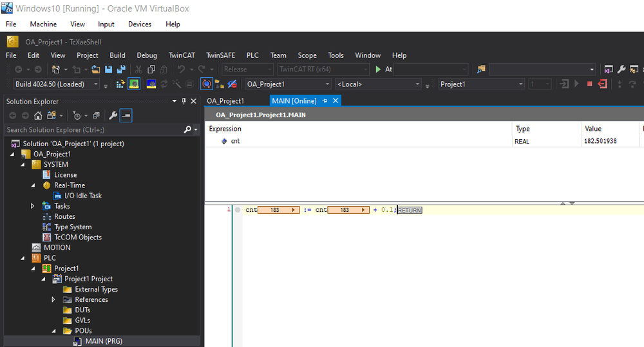Screen dimensions: 644x347
Task: Collapse the SYSTEM tree node
Action: pyautogui.click(x=23, y=165)
